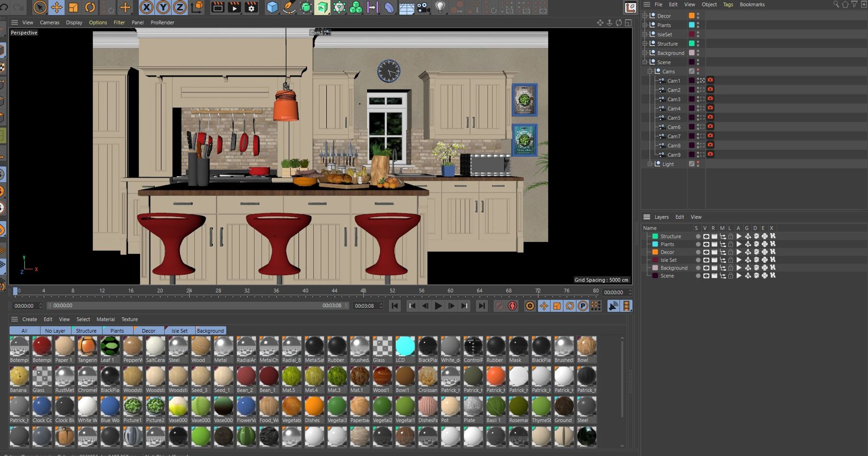Activate the Move tool in top toolbar
Viewport: 868px width, 456px height.
click(x=57, y=7)
